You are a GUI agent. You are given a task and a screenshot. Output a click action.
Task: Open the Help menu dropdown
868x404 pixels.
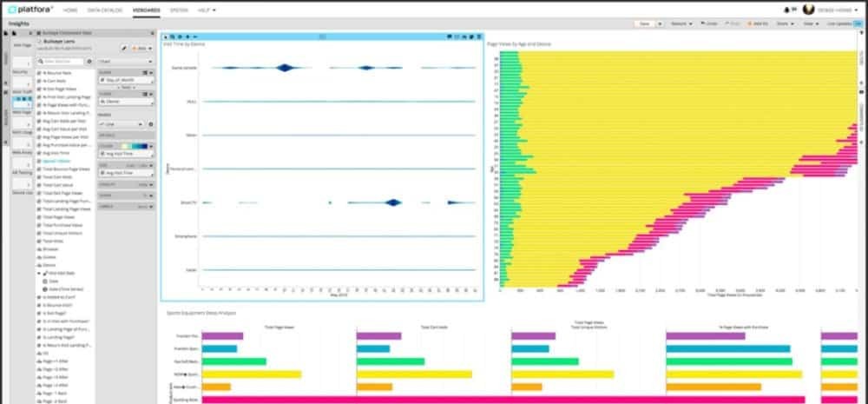pyautogui.click(x=206, y=10)
